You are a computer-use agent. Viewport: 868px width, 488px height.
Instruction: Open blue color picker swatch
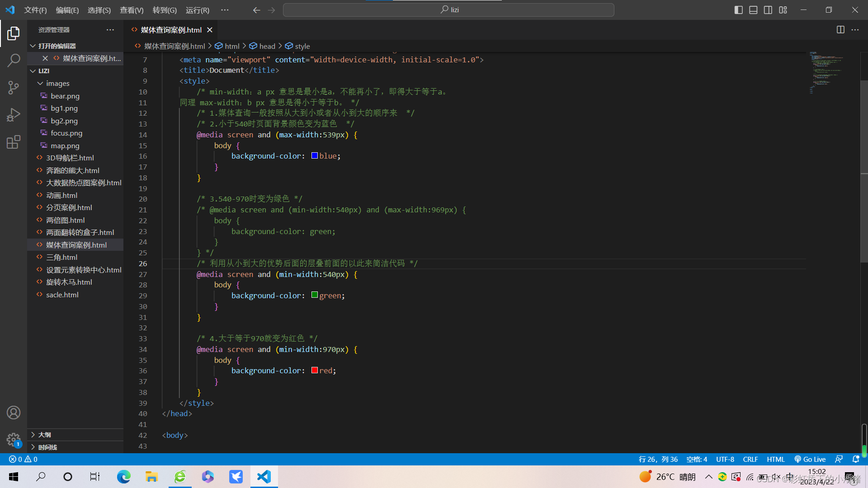315,156
